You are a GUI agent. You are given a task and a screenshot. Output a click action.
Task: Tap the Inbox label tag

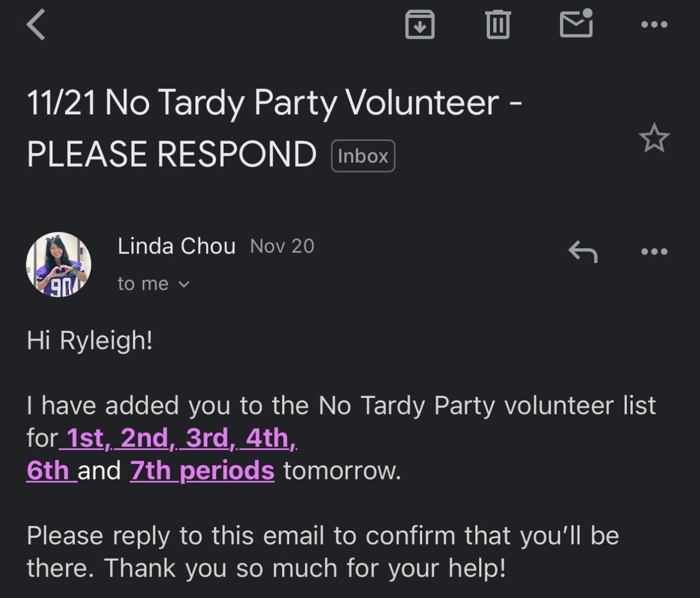point(363,156)
